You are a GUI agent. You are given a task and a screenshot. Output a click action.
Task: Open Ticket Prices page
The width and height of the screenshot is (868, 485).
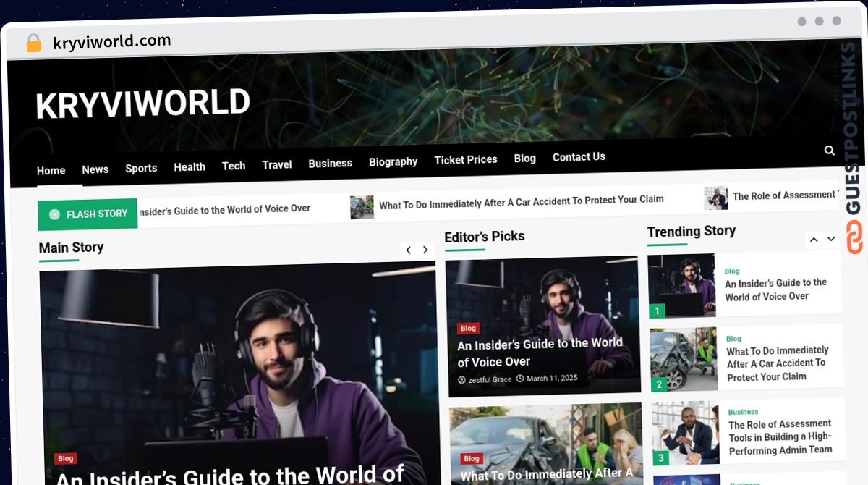tap(466, 159)
